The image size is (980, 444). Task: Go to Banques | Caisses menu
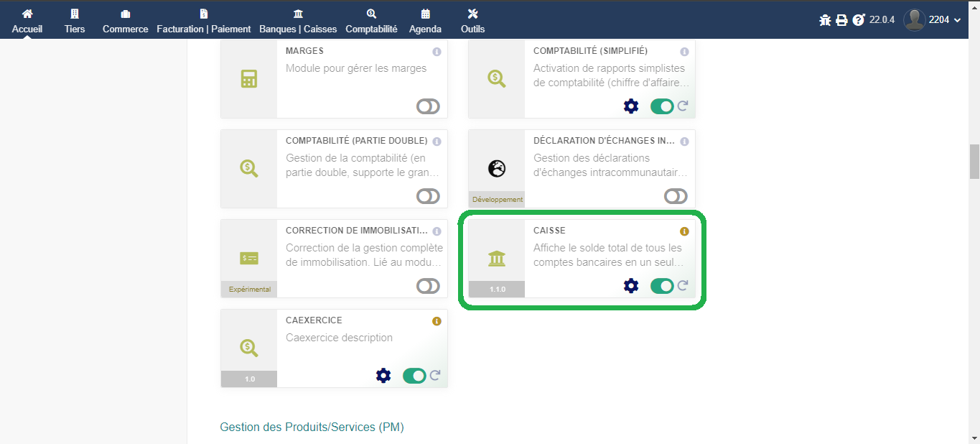point(298,21)
